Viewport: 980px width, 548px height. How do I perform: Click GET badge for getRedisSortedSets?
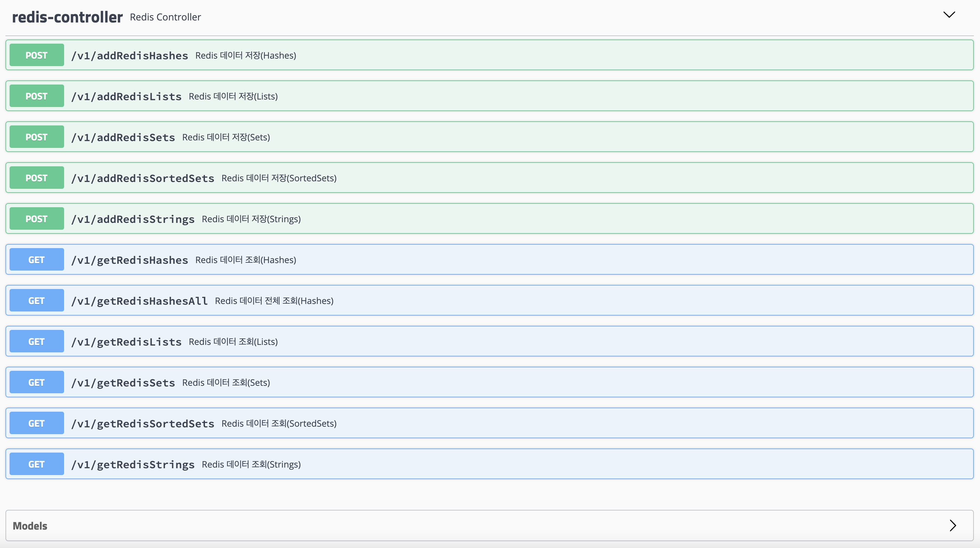point(36,423)
